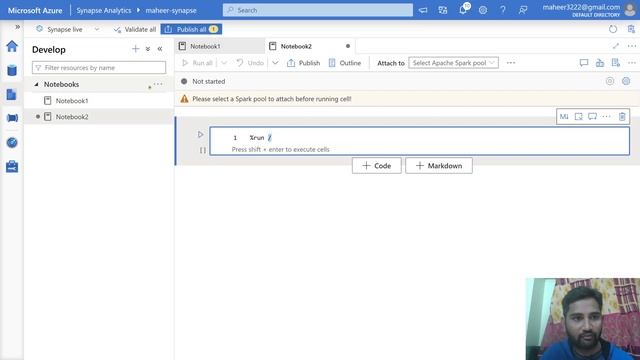Open the Azure settings gear icon
This screenshot has height=360, width=640.
483,10
